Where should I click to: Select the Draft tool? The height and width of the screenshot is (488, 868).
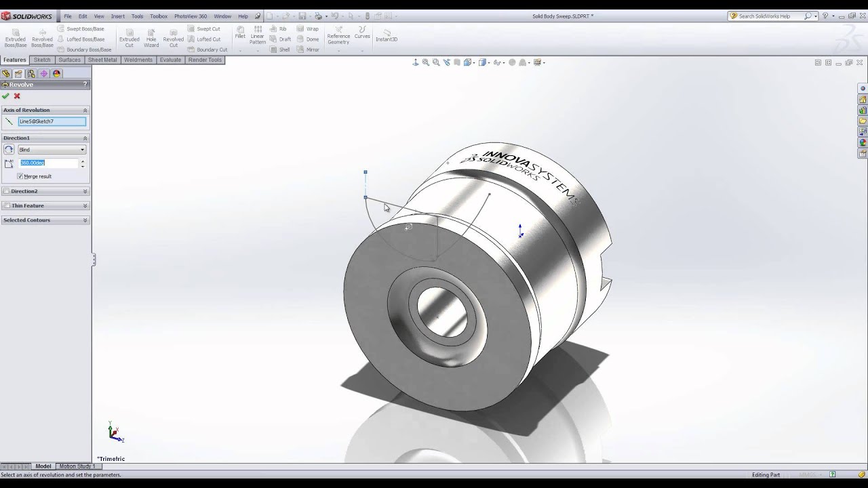click(281, 39)
